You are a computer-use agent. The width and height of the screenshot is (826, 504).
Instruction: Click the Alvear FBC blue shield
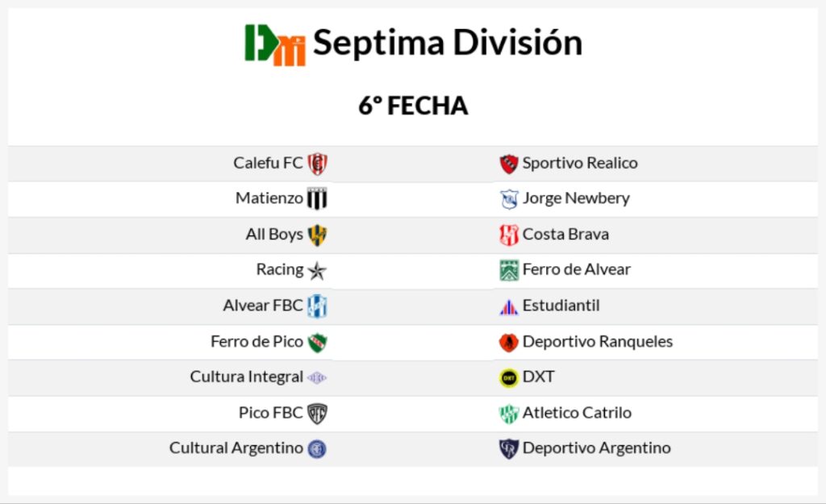pos(318,306)
